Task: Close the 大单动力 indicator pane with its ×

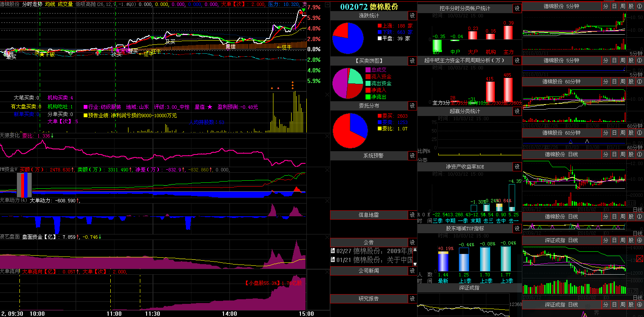Action: (327, 201)
